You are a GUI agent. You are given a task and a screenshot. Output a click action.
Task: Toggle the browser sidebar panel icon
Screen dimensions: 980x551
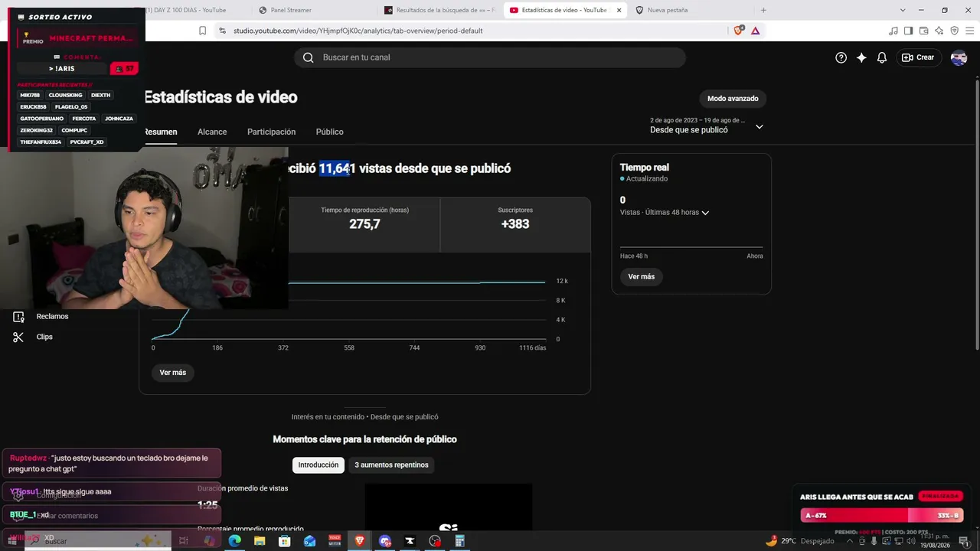pyautogui.click(x=908, y=31)
